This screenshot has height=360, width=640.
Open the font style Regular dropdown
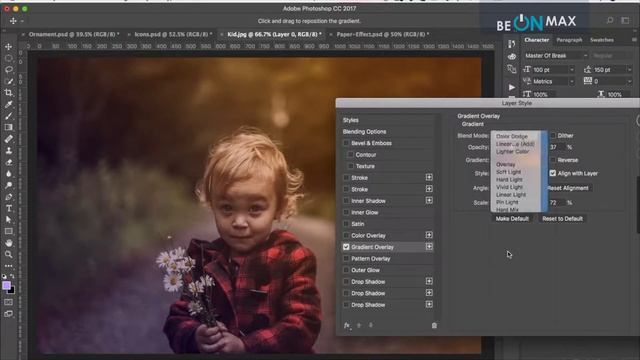(x=611, y=56)
